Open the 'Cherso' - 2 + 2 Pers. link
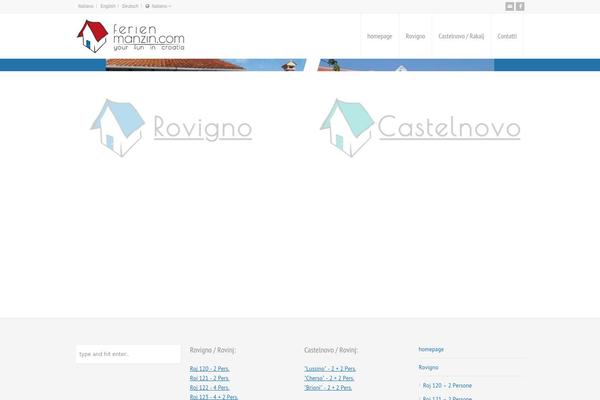The width and height of the screenshot is (600, 400). [329, 378]
